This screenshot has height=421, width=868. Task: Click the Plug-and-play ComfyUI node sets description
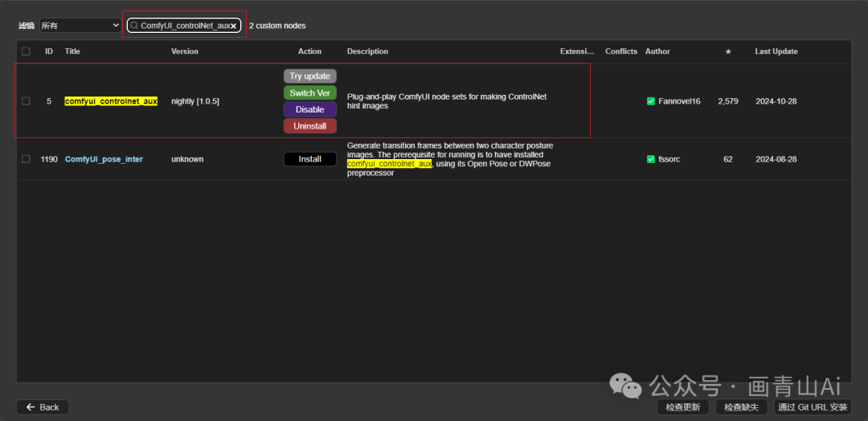(x=447, y=101)
